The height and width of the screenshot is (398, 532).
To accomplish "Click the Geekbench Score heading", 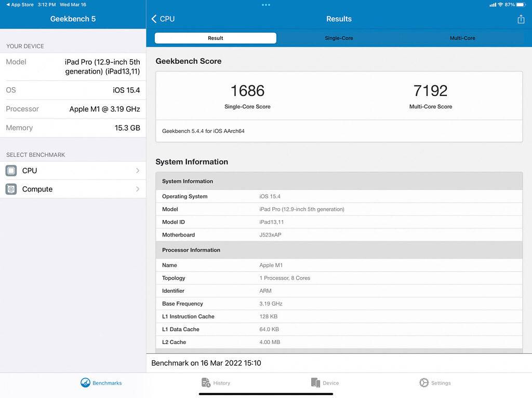I will click(188, 61).
